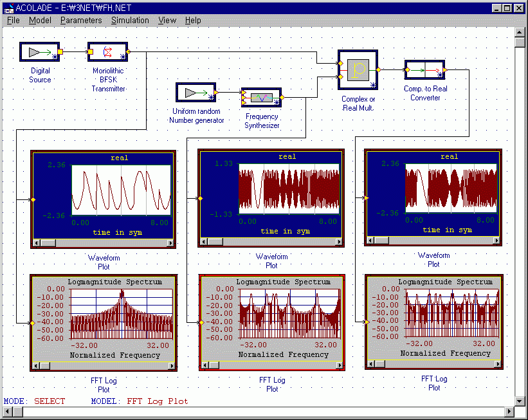
Task: Click the BFSK Transmitter output port
Action: pos(128,51)
